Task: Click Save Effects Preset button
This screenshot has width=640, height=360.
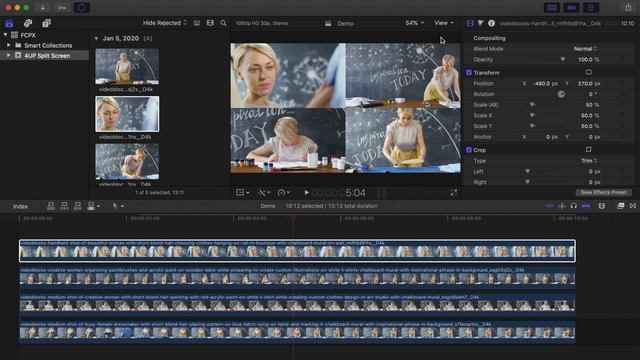Action: pyautogui.click(x=603, y=192)
